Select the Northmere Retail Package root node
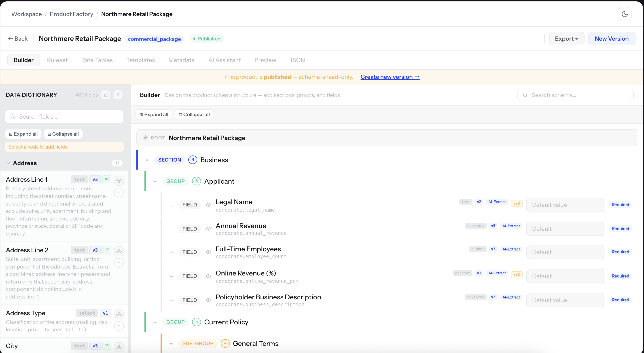This screenshot has width=644, height=353. click(386, 138)
